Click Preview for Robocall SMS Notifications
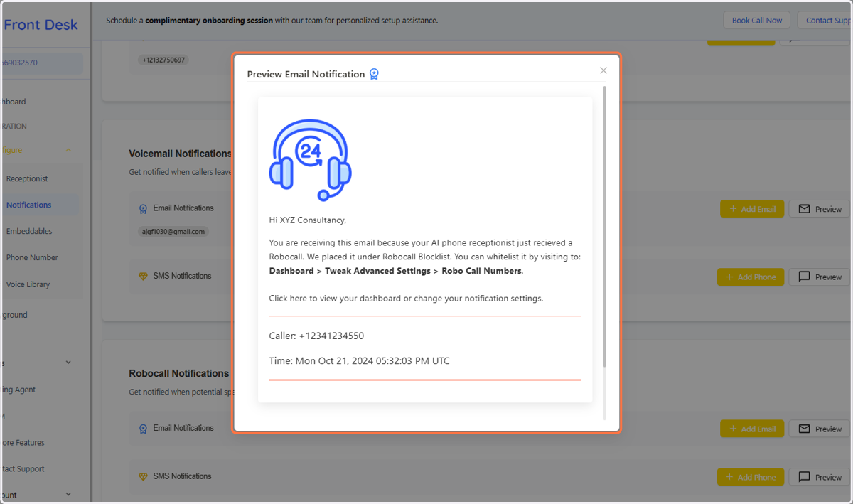The height and width of the screenshot is (504, 853). point(820,477)
